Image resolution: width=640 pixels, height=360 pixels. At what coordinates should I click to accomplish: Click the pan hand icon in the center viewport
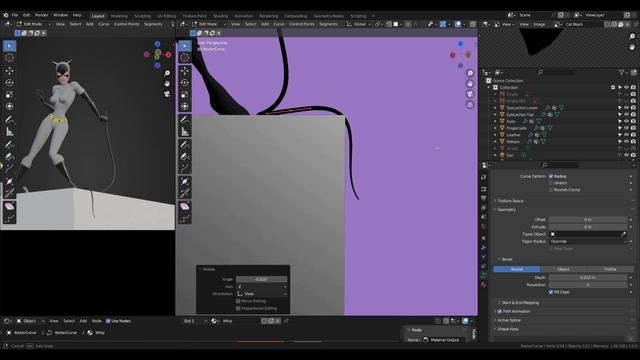470,84
